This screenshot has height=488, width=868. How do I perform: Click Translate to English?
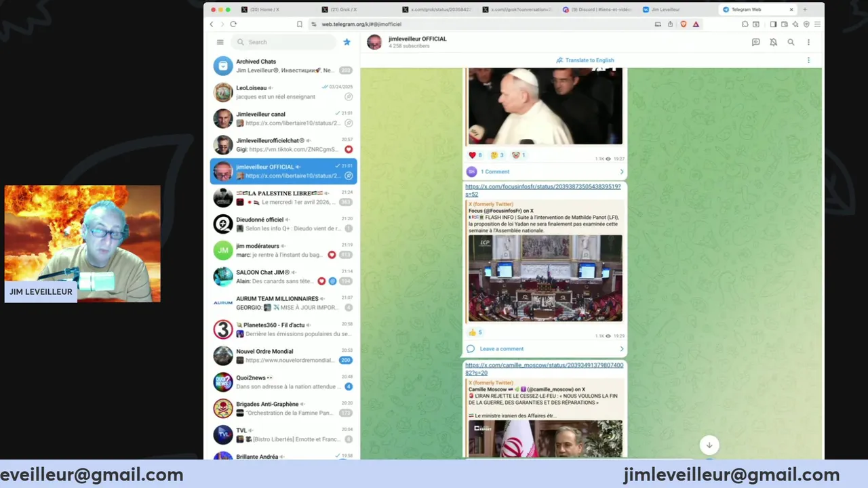point(585,60)
